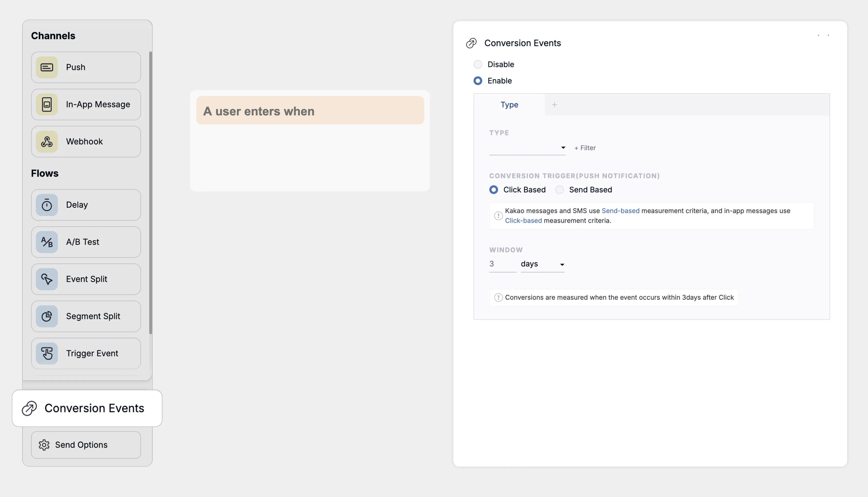Pick the Event Split cursor icon

[47, 279]
